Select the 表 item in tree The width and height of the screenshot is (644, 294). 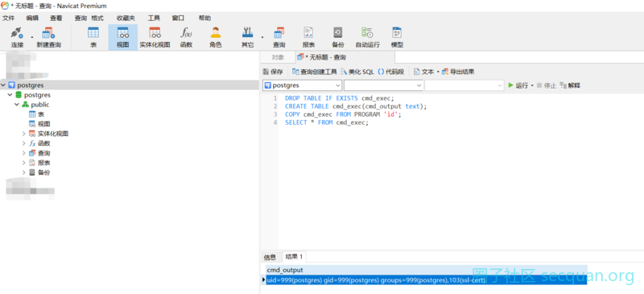[36, 114]
